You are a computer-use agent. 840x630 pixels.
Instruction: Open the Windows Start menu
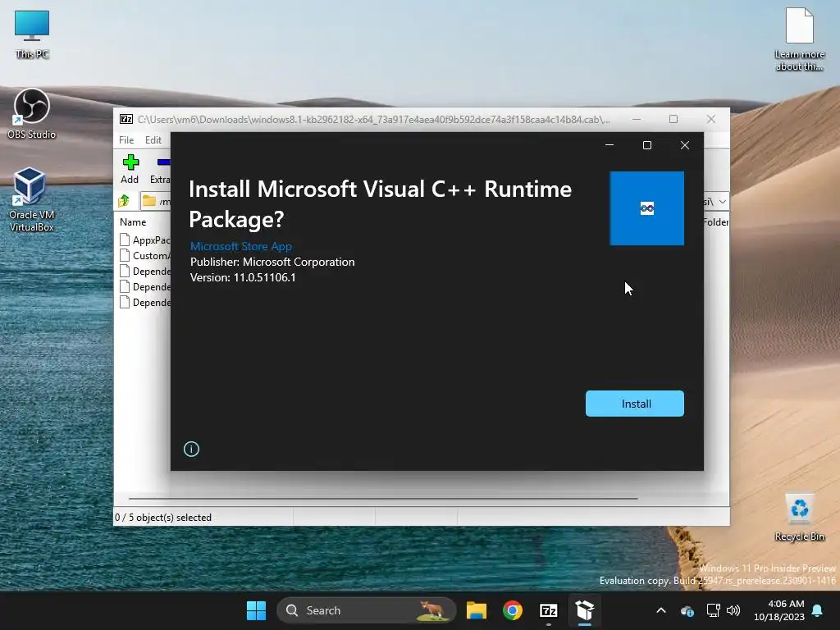coord(256,610)
